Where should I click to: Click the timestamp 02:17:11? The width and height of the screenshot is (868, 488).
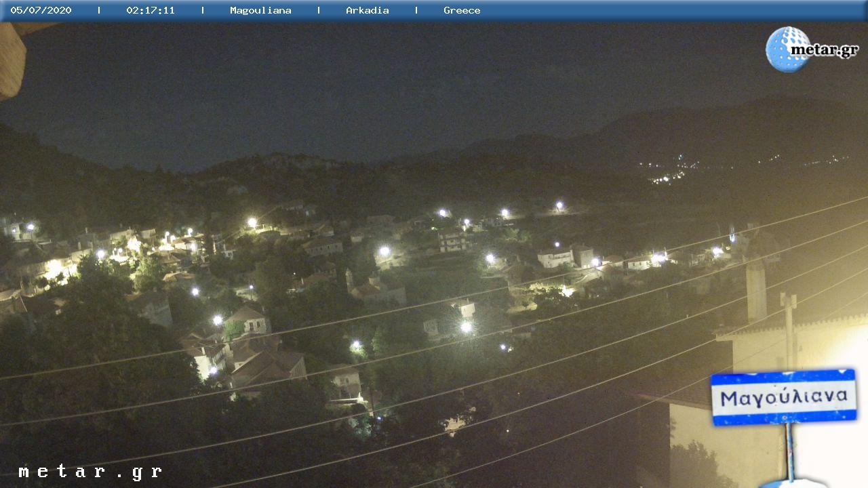(151, 10)
